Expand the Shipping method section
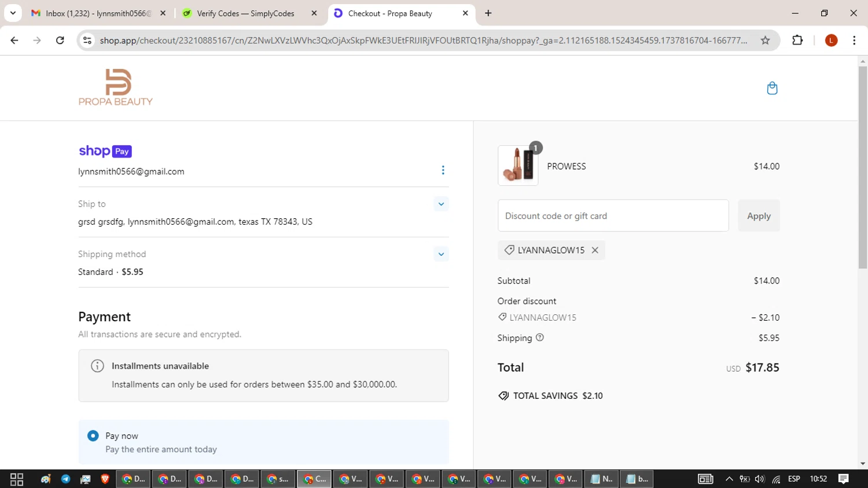The height and width of the screenshot is (488, 868). tap(441, 254)
